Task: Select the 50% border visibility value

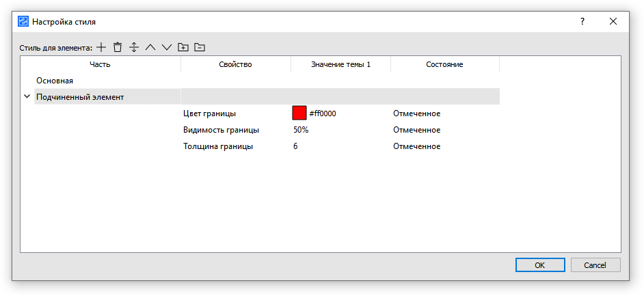Action: pos(301,130)
